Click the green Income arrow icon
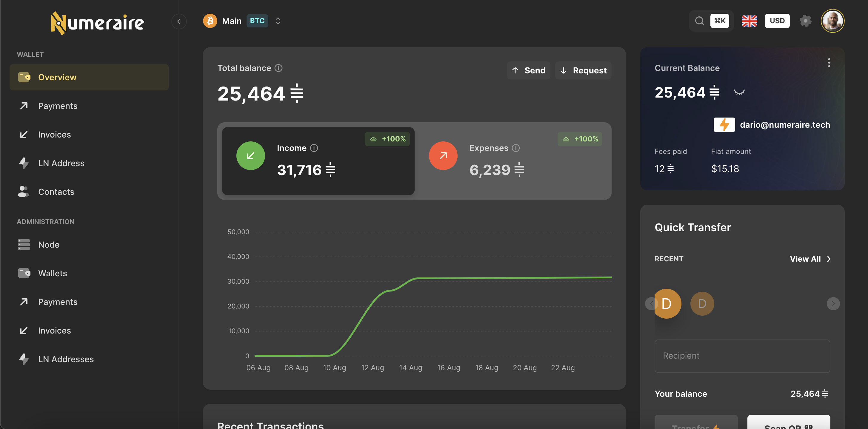Image resolution: width=868 pixels, height=429 pixels. coord(250,155)
